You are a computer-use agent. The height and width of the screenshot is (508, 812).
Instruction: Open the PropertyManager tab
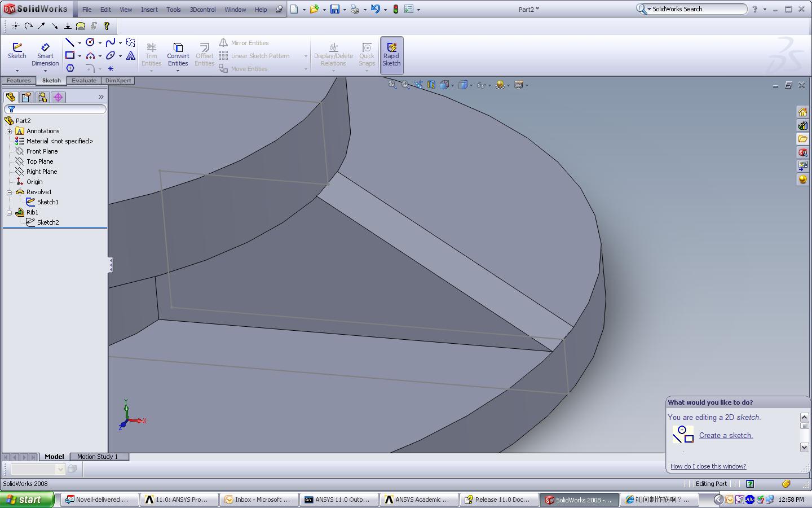point(26,97)
